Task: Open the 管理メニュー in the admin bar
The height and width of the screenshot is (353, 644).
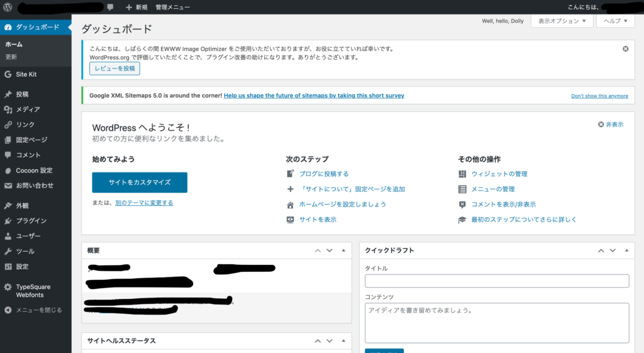Action: click(x=172, y=8)
